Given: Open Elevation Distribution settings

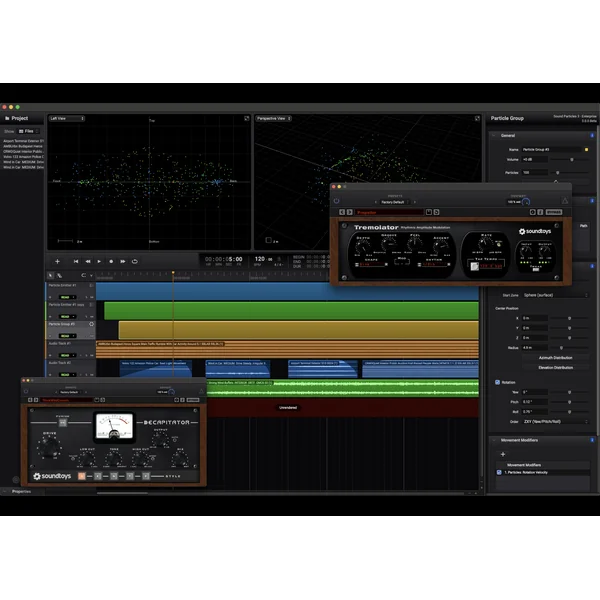Looking at the screenshot, I should coord(555,368).
